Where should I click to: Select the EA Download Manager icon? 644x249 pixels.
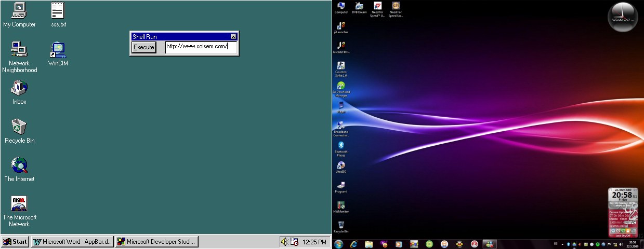(x=341, y=89)
